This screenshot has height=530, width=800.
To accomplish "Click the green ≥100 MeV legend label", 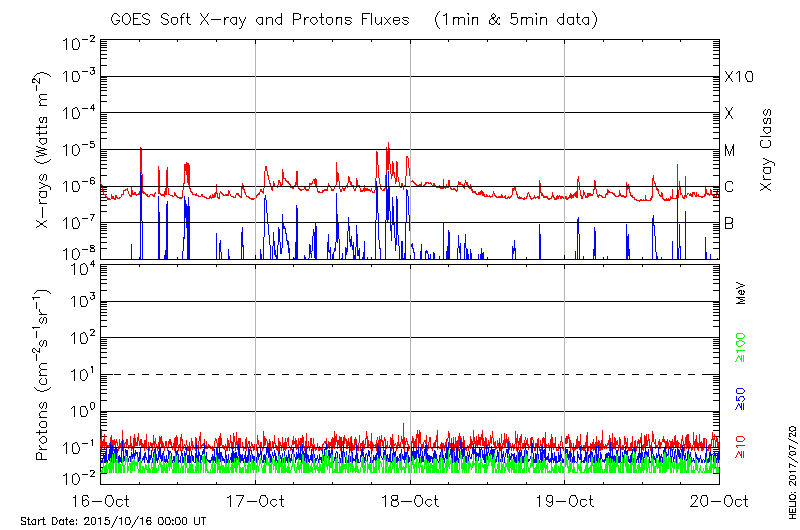I will pyautogui.click(x=741, y=347).
